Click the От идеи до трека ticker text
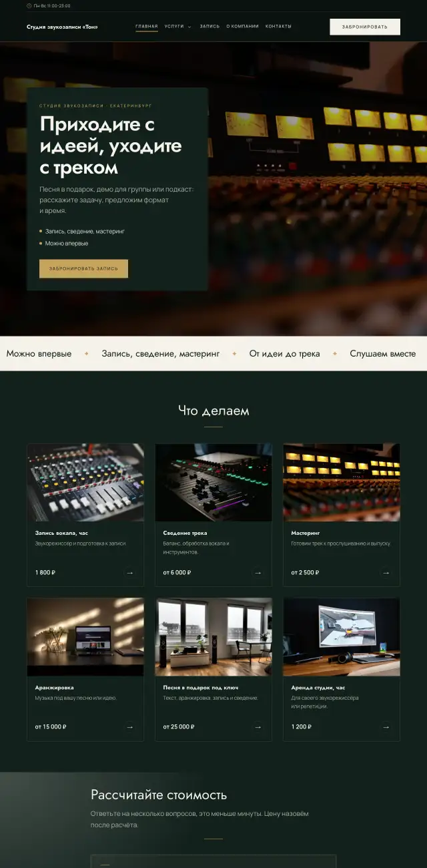427x868 pixels. [x=284, y=354]
